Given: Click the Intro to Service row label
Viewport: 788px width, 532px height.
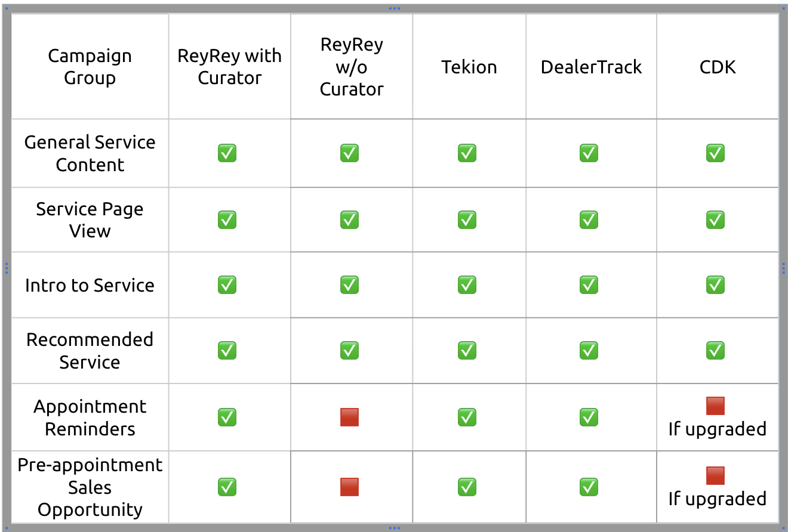Looking at the screenshot, I should click(90, 285).
